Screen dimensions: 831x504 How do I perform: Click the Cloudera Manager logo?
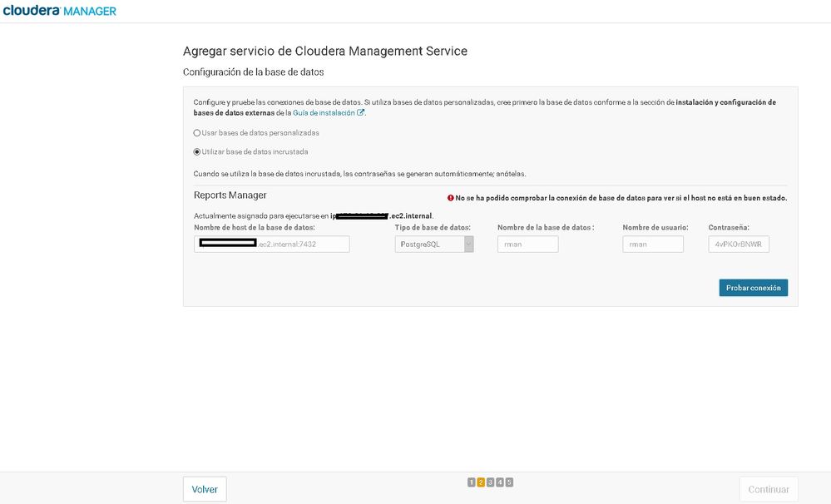(59, 10)
